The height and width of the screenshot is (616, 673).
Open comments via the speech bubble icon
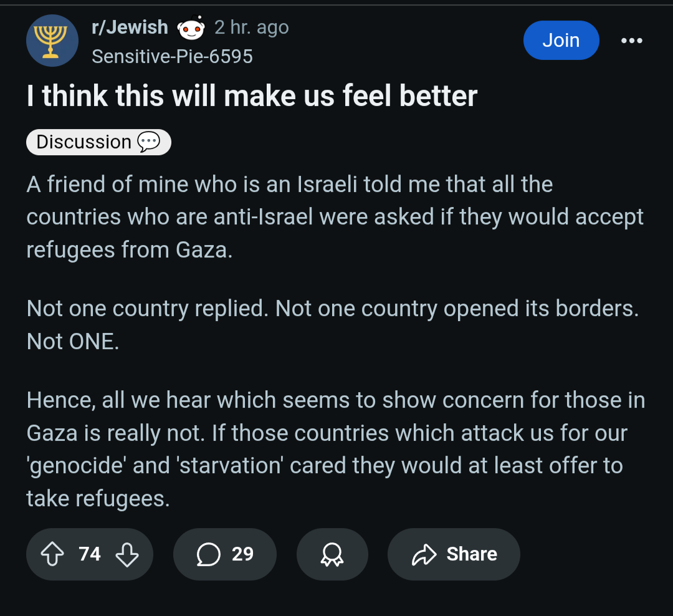point(208,554)
